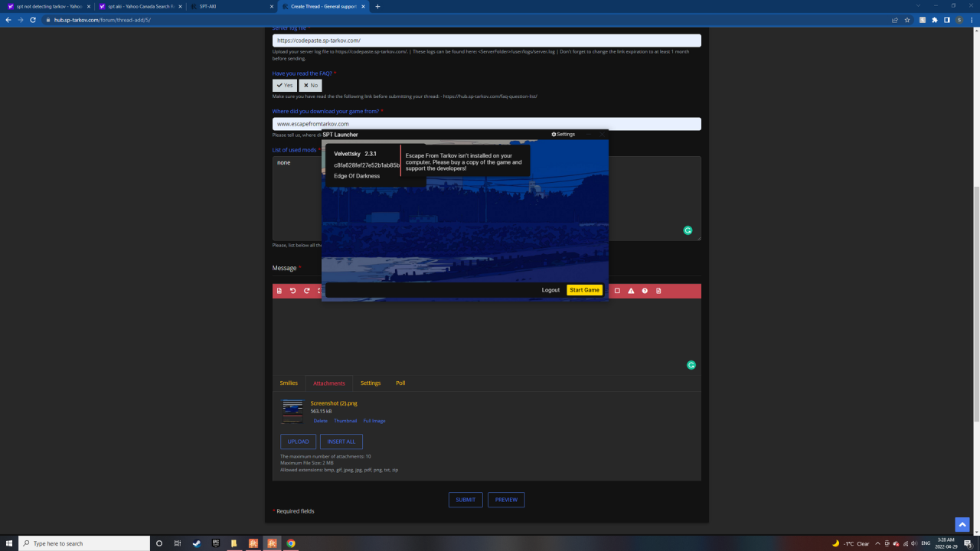The width and height of the screenshot is (980, 551).
Task: Click the document icon at toolbar right end
Action: point(658,291)
